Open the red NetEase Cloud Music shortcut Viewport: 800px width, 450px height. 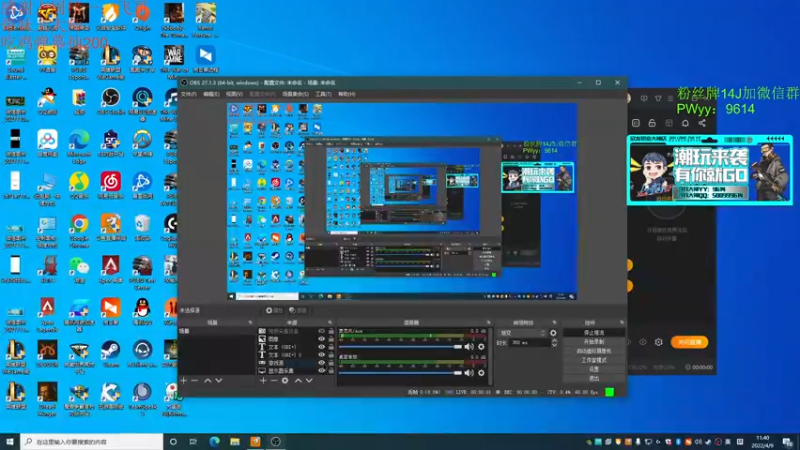[110, 186]
